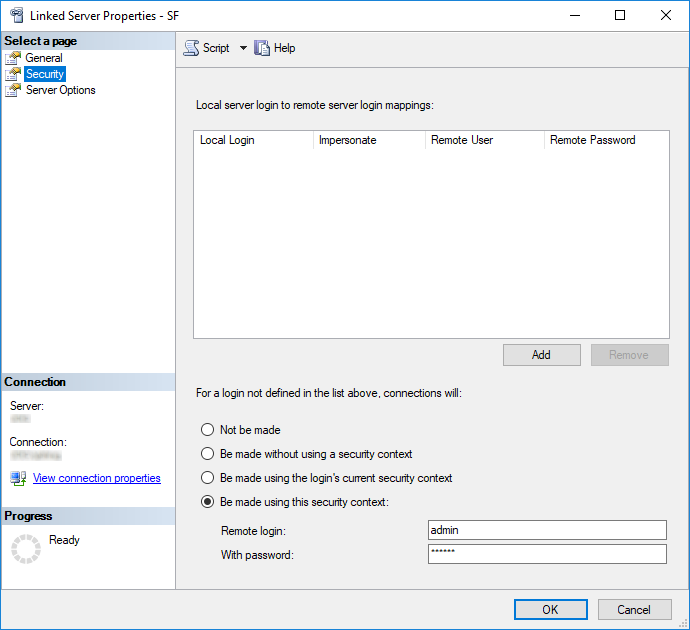The width and height of the screenshot is (690, 630).
Task: Expand the Script dropdown arrow
Action: click(243, 48)
